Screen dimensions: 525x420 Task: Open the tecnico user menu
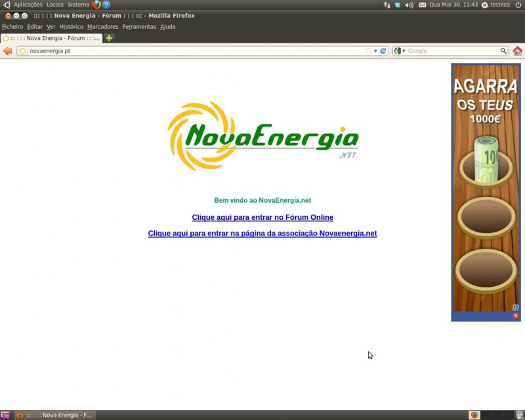pyautogui.click(x=500, y=5)
